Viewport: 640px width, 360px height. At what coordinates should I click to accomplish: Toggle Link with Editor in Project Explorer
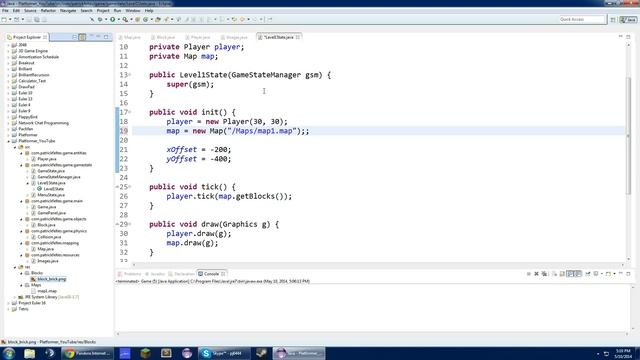[82, 37]
